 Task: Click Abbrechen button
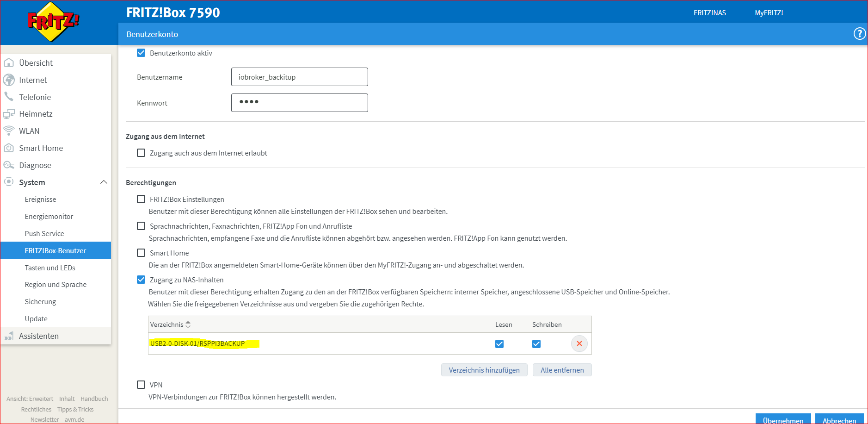839,419
